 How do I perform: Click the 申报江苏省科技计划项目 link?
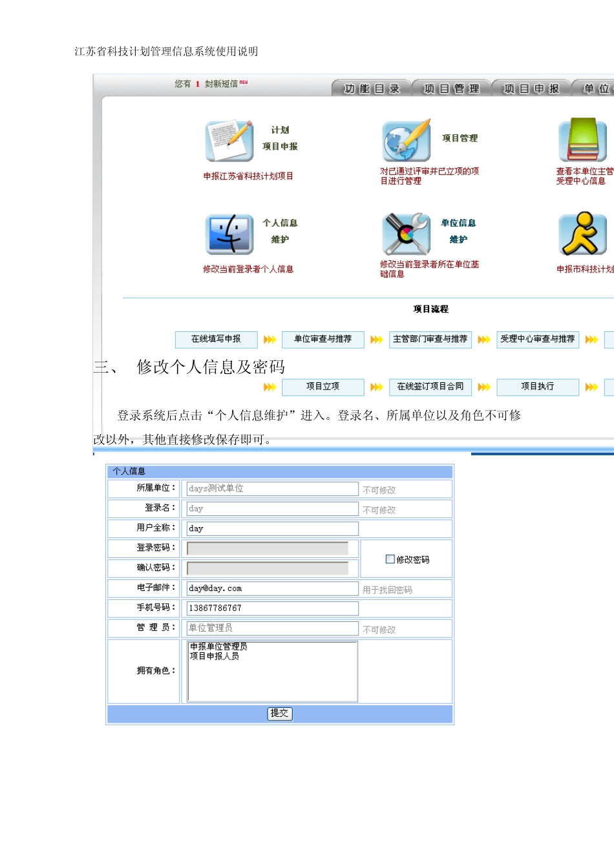248,176
